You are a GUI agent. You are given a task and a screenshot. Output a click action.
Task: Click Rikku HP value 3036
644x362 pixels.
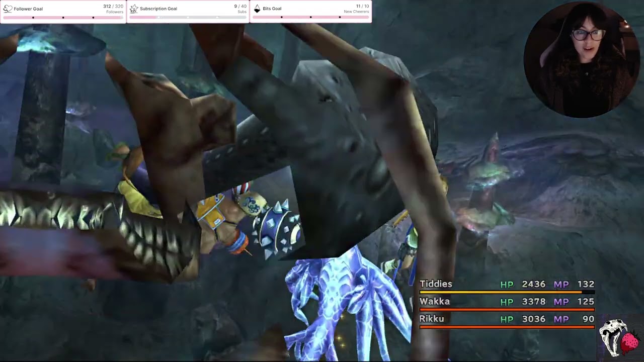(534, 319)
